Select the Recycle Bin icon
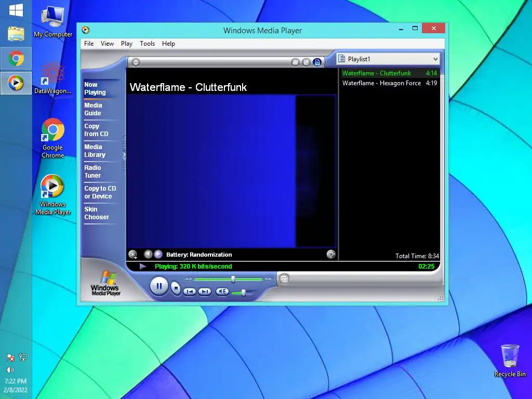Image resolution: width=532 pixels, height=399 pixels. 510,361
